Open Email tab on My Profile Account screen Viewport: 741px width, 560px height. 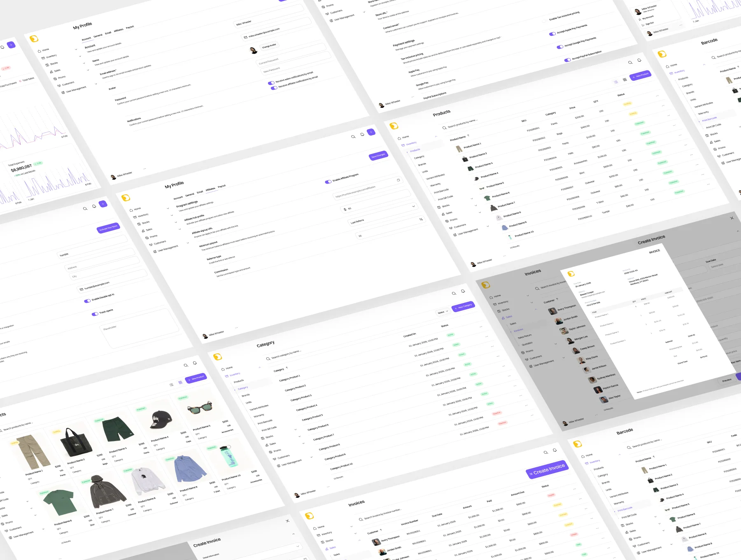108,33
